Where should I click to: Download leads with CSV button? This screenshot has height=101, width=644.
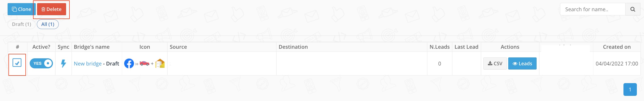click(495, 63)
